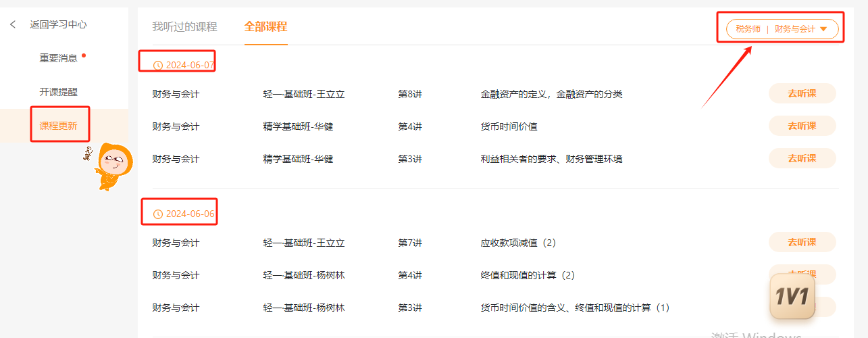Image resolution: width=868 pixels, height=338 pixels.
Task: Click 去听课 for 金融资产的定义 lesson
Action: click(x=802, y=94)
